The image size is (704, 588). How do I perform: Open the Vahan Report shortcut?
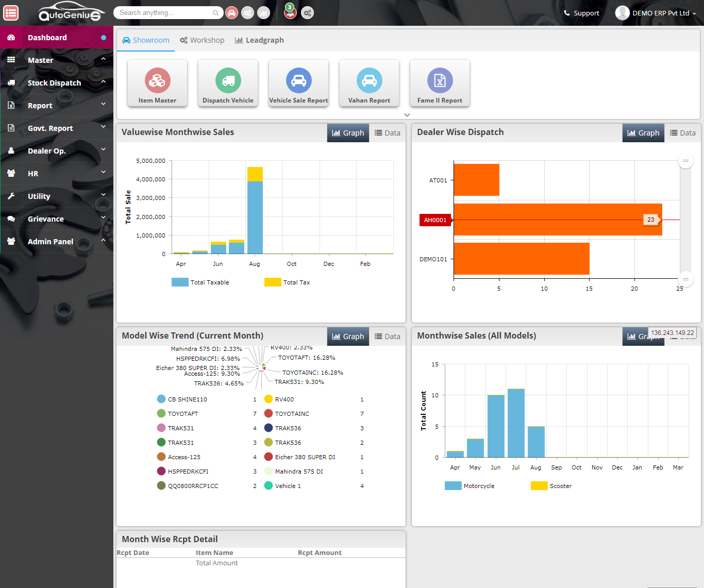click(x=369, y=83)
